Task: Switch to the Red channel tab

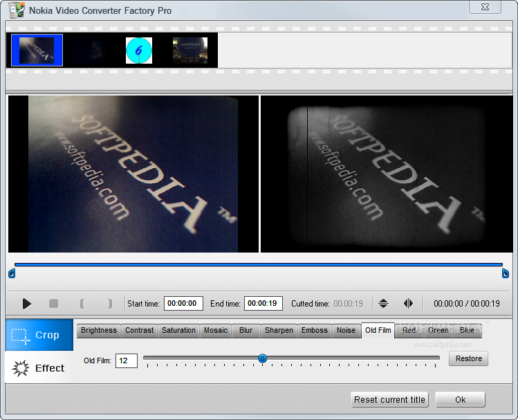Action: pyautogui.click(x=409, y=331)
